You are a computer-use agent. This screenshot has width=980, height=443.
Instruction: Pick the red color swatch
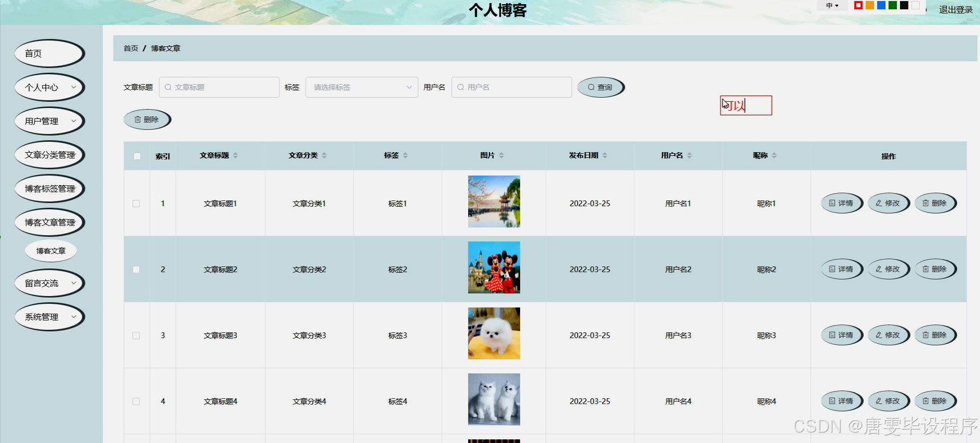coord(858,5)
